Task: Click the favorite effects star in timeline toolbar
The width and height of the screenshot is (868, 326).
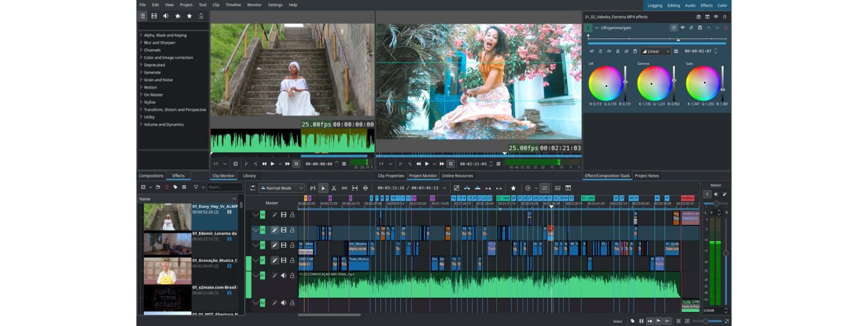Action: point(513,188)
